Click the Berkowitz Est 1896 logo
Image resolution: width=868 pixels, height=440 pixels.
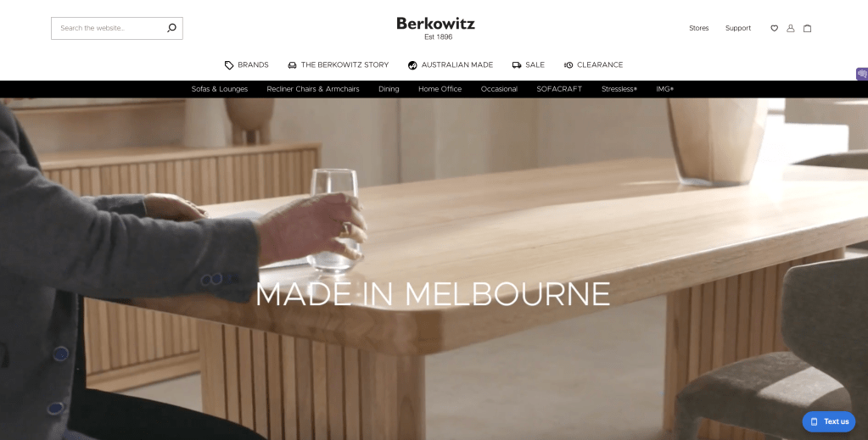pyautogui.click(x=435, y=29)
